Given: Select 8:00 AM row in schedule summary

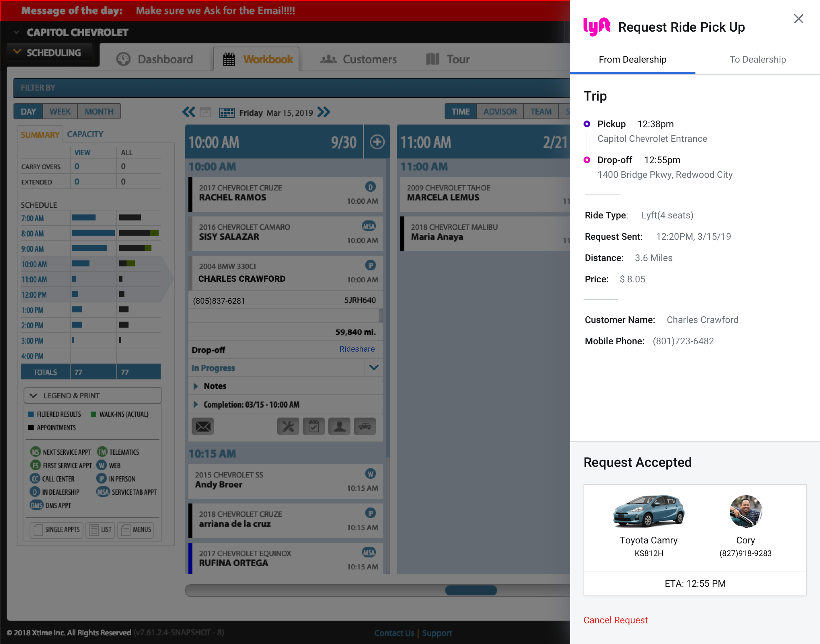Looking at the screenshot, I should pyautogui.click(x=91, y=233).
